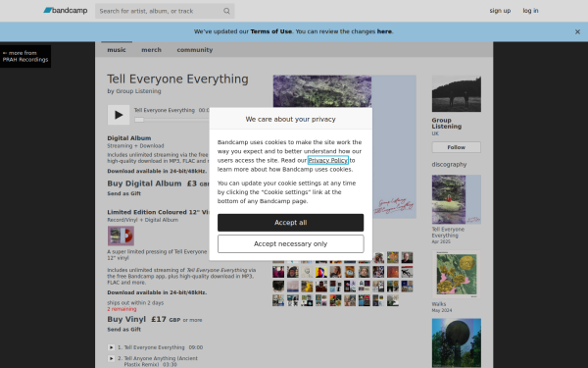Open the coloured vinyl package thumbnail

coord(121,236)
